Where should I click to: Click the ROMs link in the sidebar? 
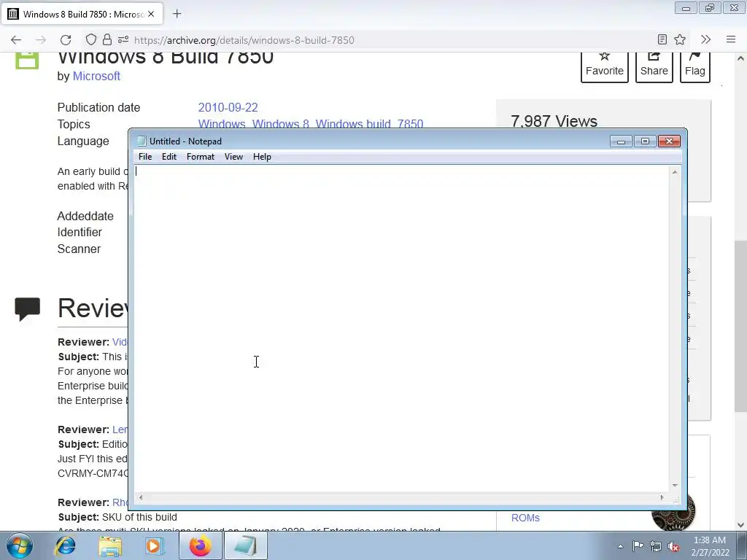pyautogui.click(x=525, y=518)
